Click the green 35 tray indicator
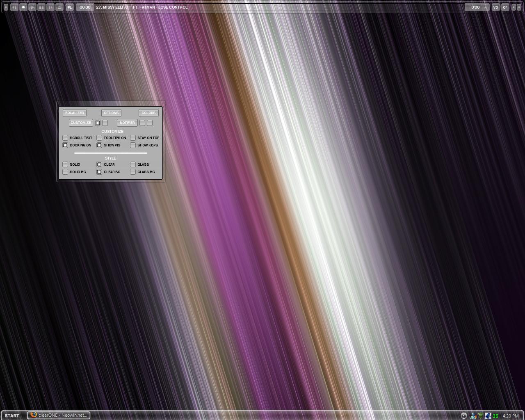The width and height of the screenshot is (525, 420). pyautogui.click(x=495, y=416)
